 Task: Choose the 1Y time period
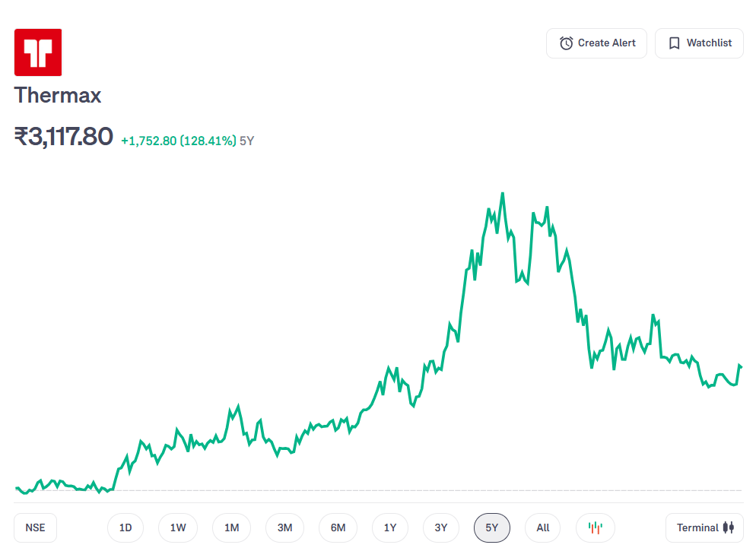[390, 527]
